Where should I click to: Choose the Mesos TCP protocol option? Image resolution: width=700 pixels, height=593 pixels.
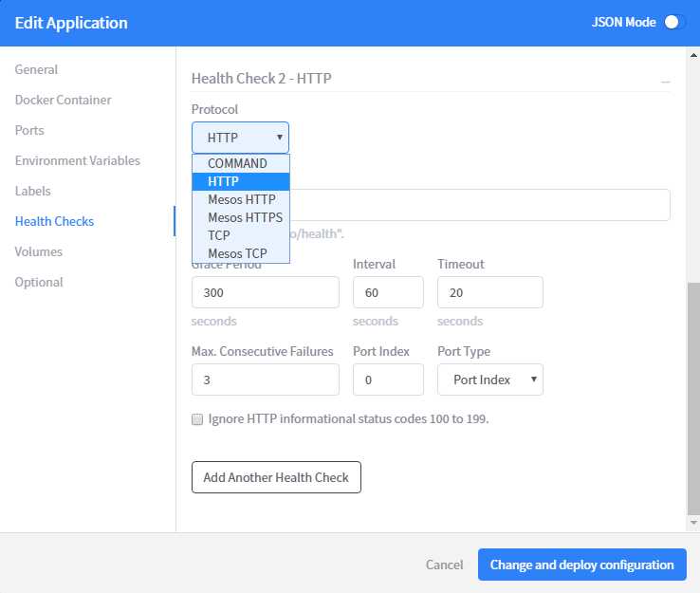point(241,253)
